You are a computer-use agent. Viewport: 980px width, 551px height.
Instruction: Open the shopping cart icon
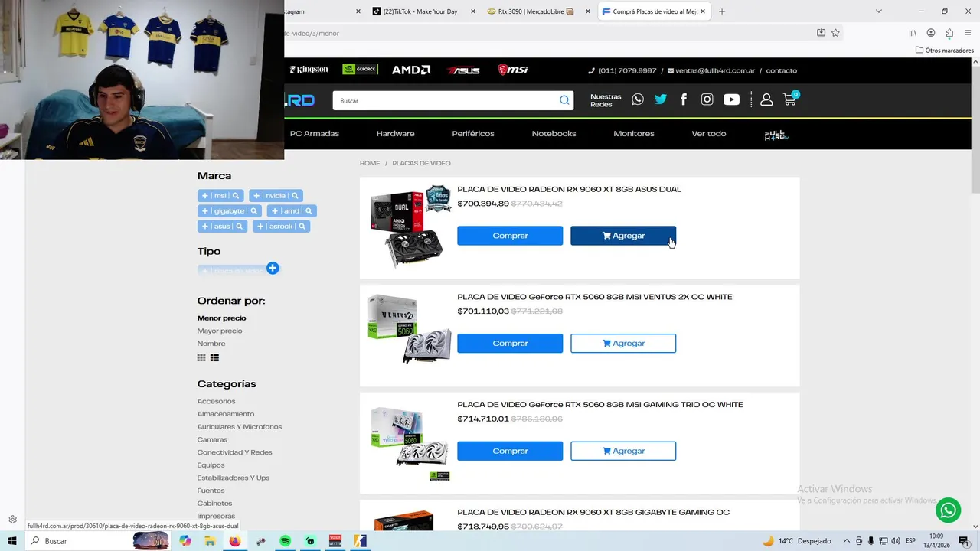point(790,99)
